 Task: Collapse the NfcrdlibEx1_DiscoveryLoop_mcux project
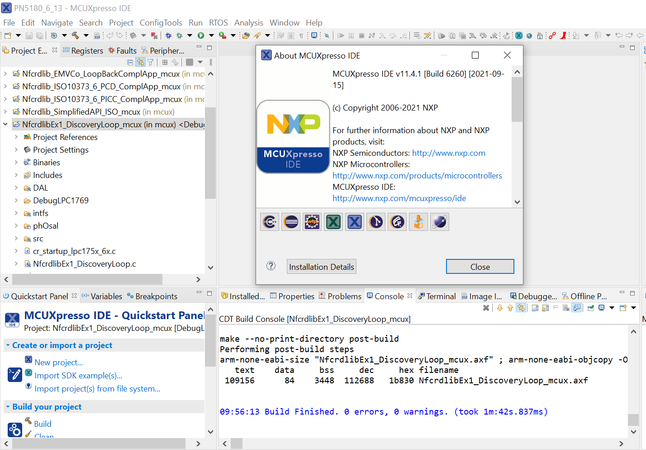(5, 124)
